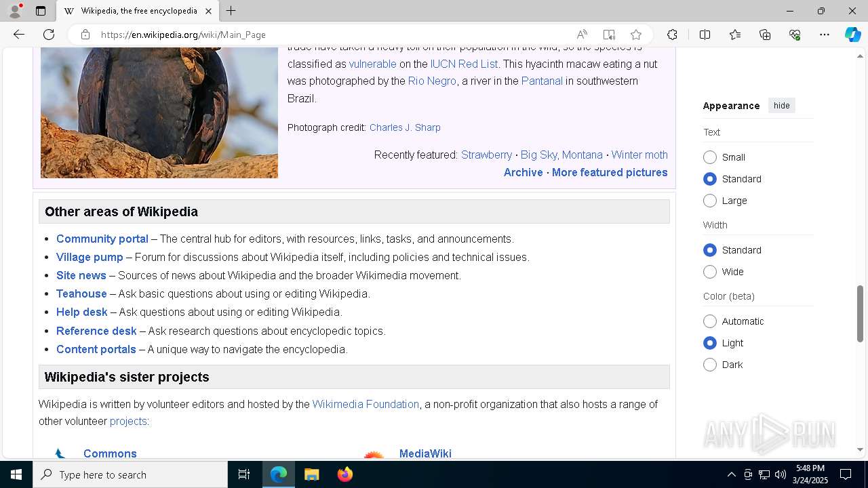The width and height of the screenshot is (868, 488).
Task: Open the Community portal link
Action: coord(102,239)
